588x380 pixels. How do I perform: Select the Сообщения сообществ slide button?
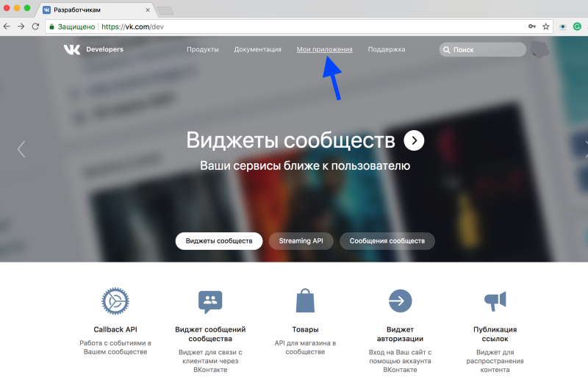tap(387, 241)
